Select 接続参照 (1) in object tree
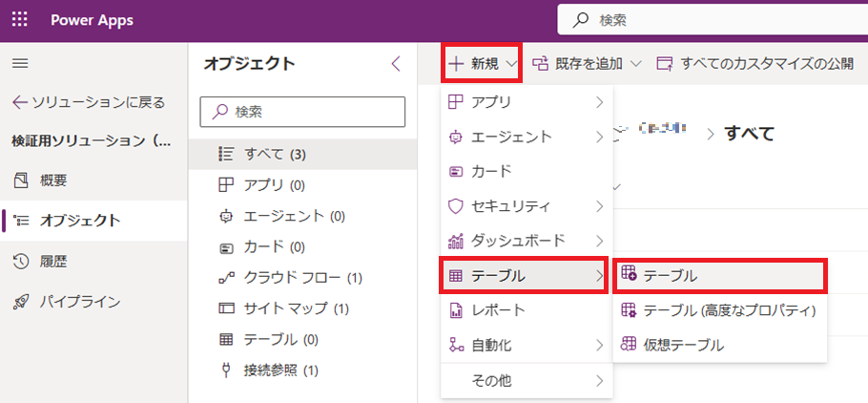Screen dimensions: 868x403 coord(302,370)
